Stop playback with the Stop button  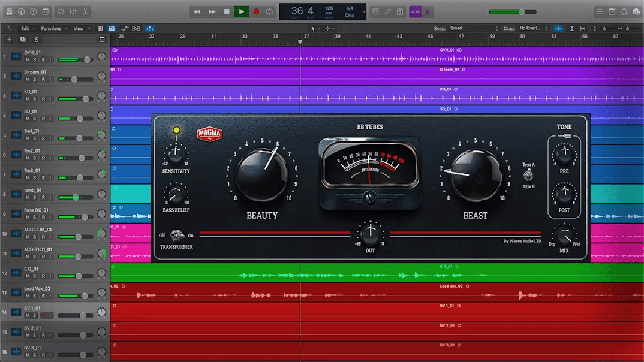tap(226, 12)
